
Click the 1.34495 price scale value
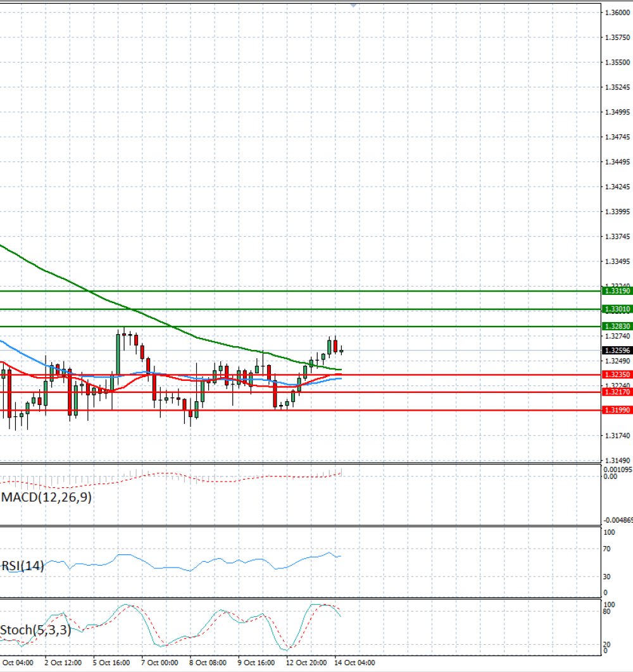coord(618,162)
